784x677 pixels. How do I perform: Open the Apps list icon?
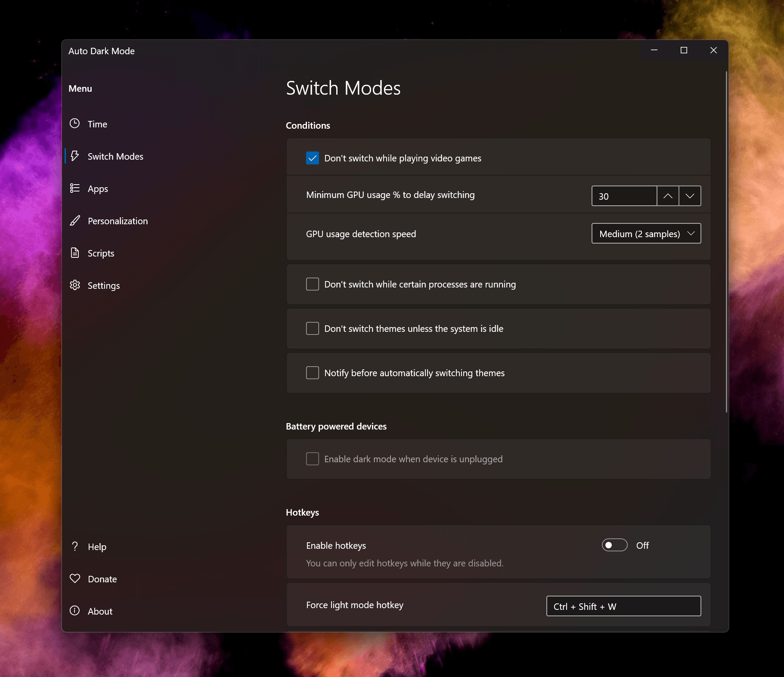click(75, 188)
